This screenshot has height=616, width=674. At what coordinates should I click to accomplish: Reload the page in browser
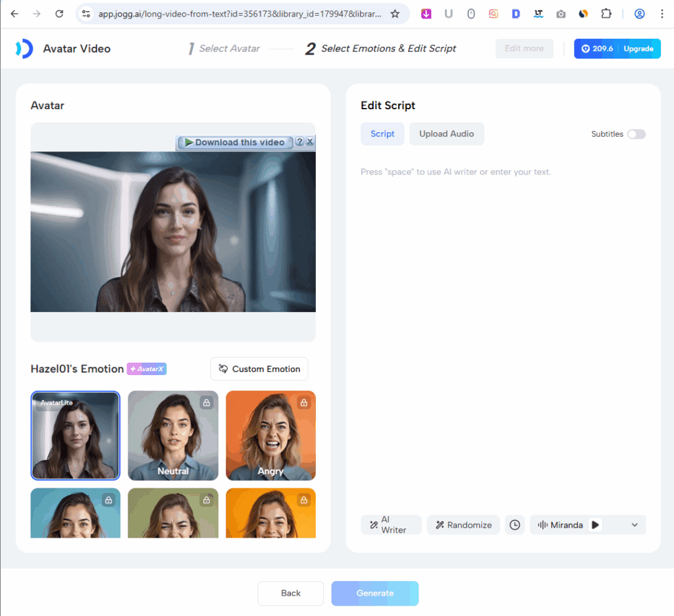(x=59, y=14)
